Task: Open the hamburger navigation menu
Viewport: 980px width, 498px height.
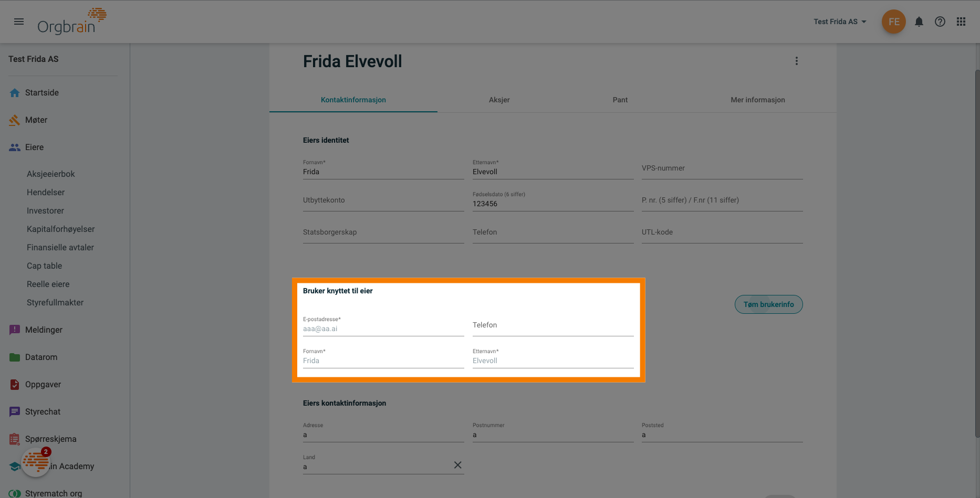Action: (19, 22)
